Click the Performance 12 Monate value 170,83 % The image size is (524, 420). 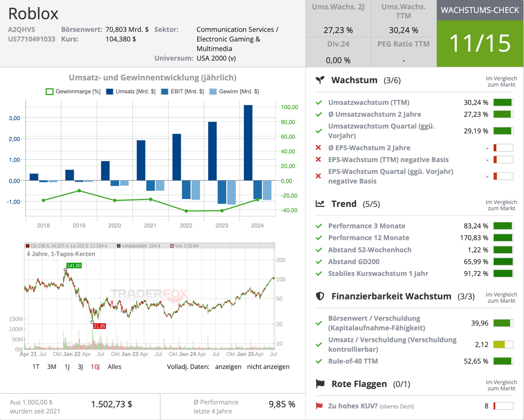[474, 238]
